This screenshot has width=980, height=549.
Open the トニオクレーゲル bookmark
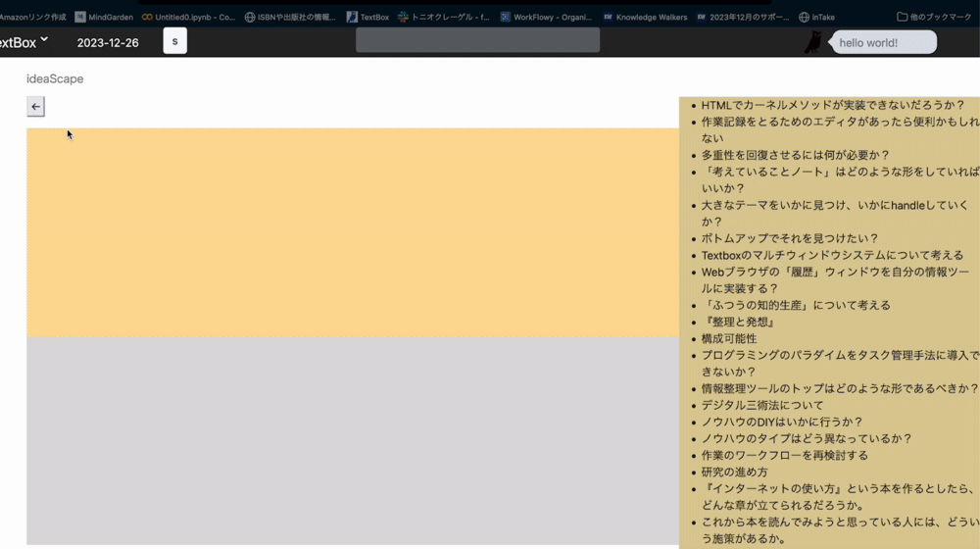444,17
